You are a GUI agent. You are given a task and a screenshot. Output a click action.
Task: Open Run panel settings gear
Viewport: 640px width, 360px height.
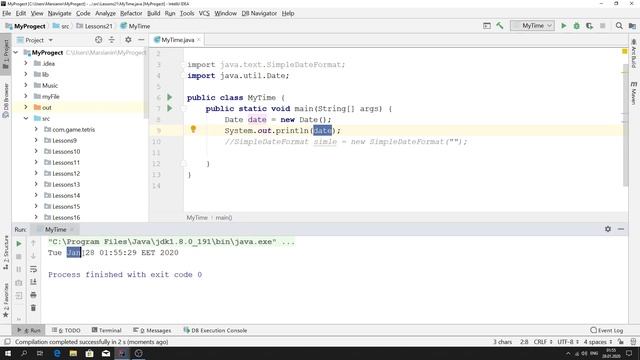coord(608,229)
